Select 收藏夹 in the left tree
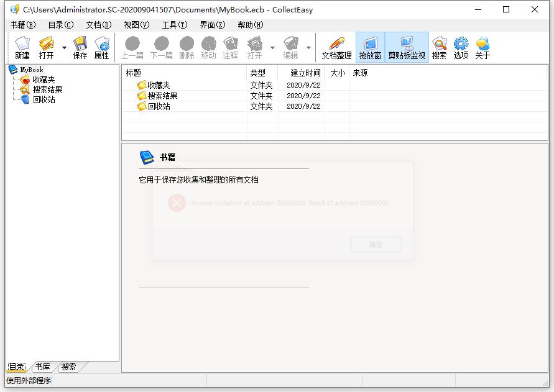This screenshot has width=554, height=392. 44,80
